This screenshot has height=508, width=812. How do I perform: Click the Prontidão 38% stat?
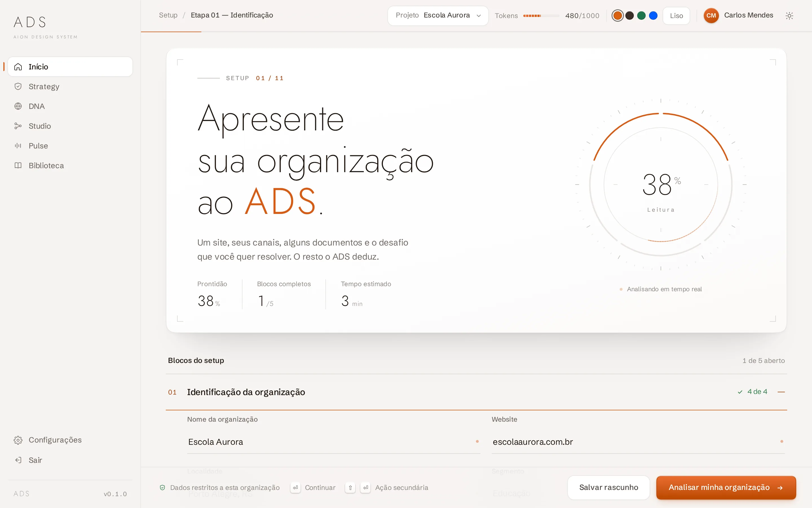click(212, 295)
